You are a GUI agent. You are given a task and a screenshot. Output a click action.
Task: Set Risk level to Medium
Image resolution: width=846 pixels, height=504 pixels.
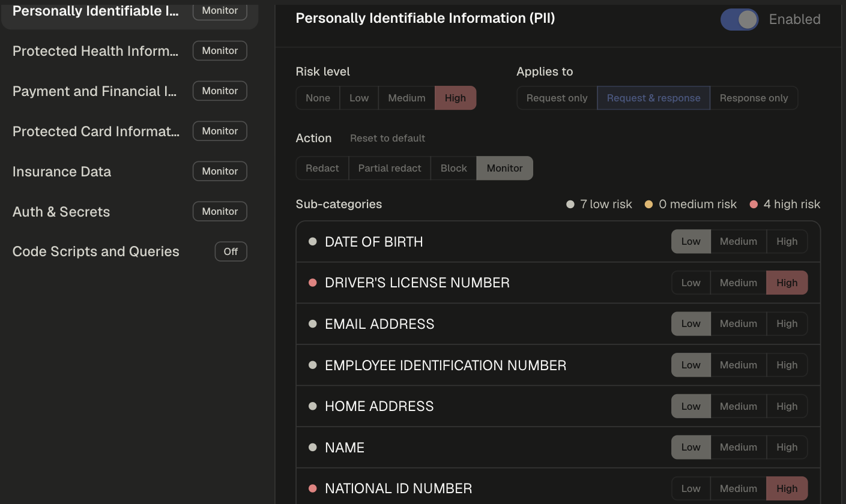pos(406,98)
